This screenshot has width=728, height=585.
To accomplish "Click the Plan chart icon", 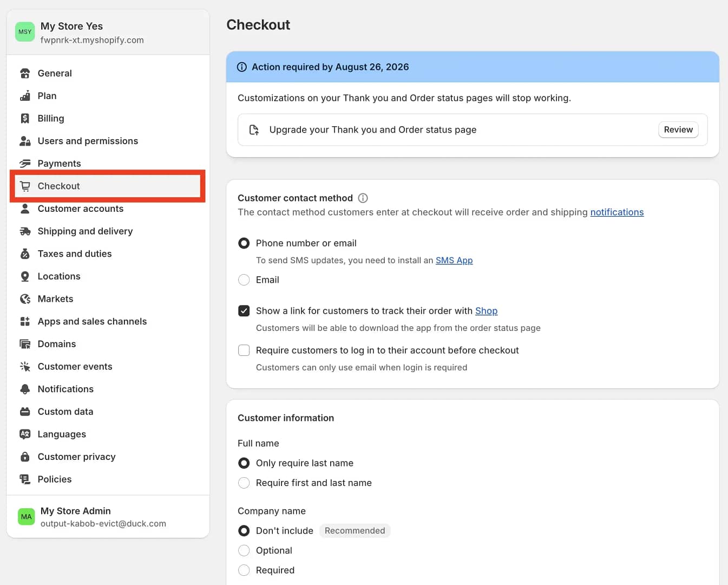I will pos(25,96).
